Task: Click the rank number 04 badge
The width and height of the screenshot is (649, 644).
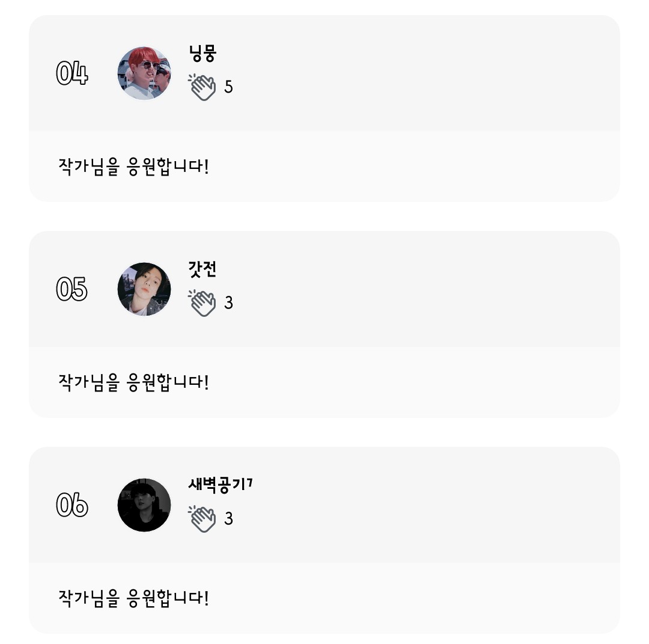Action: pos(72,74)
